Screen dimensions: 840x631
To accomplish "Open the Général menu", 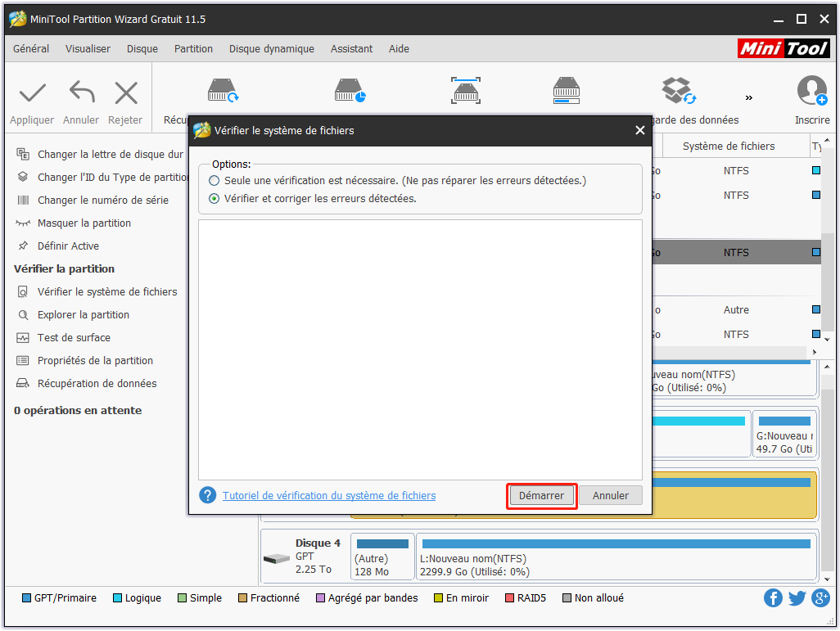I will [31, 49].
